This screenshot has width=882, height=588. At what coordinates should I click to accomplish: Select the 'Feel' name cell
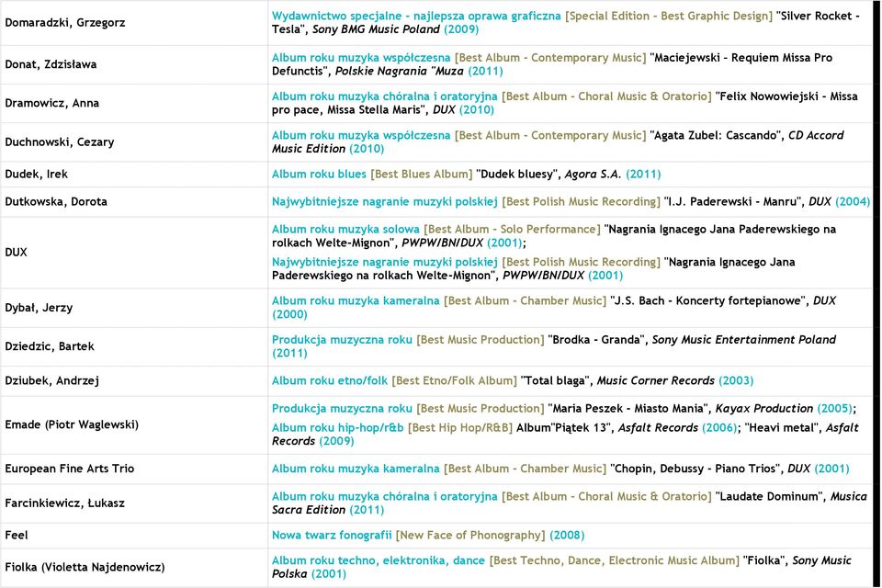point(134,535)
